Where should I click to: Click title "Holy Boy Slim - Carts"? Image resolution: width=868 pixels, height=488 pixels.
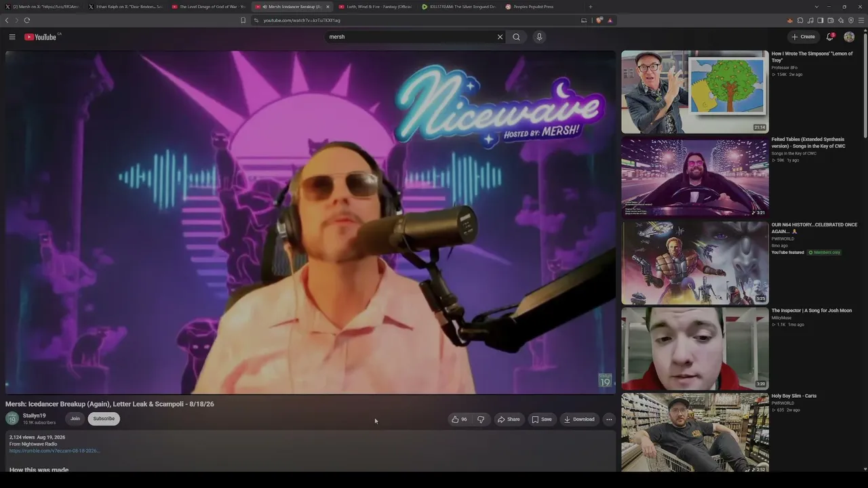tap(794, 396)
